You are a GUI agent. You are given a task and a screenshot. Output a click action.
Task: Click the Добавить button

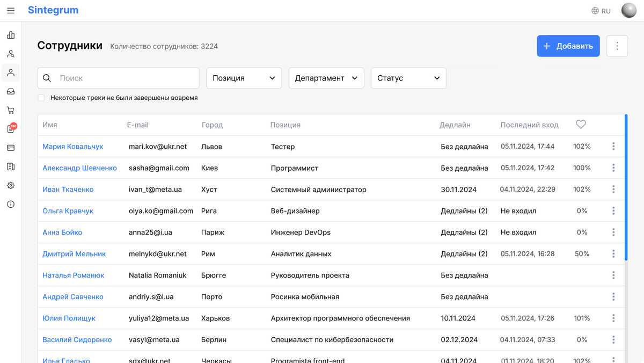coord(568,46)
